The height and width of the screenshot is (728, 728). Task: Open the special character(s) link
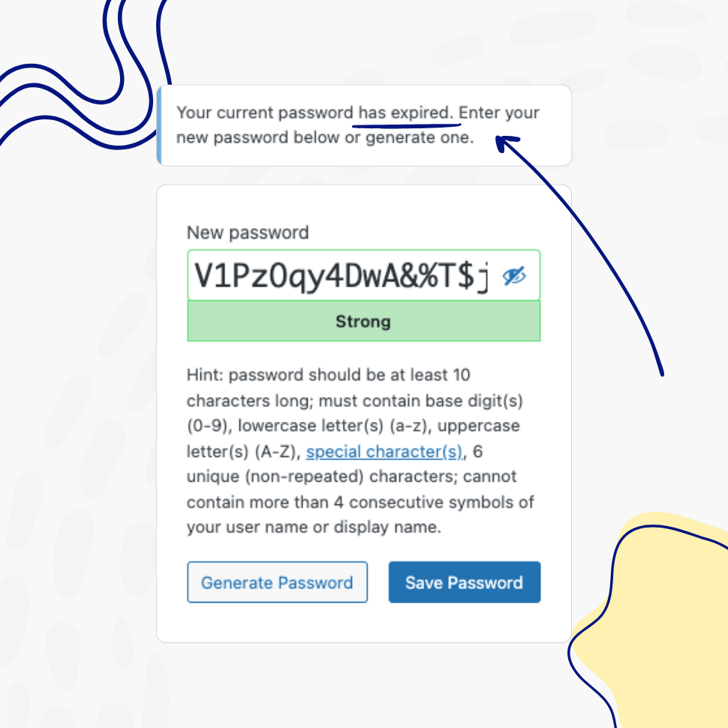coord(384,451)
